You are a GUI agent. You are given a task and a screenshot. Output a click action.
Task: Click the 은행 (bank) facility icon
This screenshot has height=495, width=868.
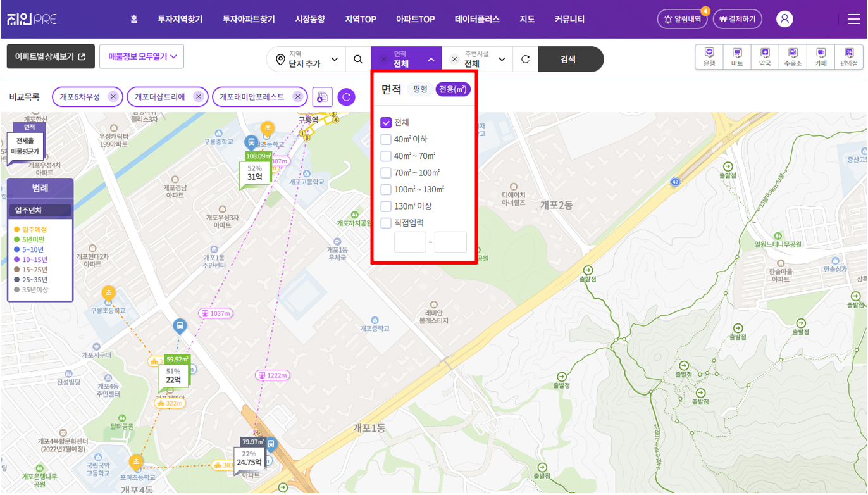(x=709, y=57)
